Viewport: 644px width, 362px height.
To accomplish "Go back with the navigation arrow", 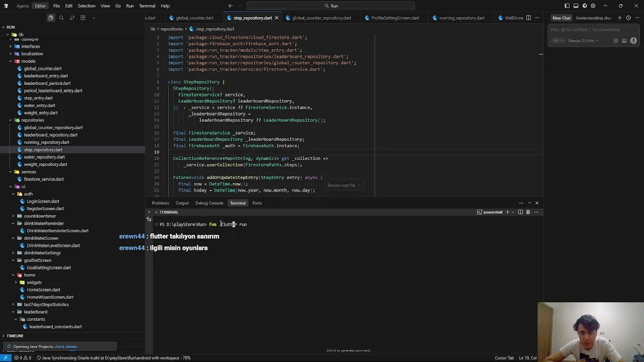I will tap(230, 6).
